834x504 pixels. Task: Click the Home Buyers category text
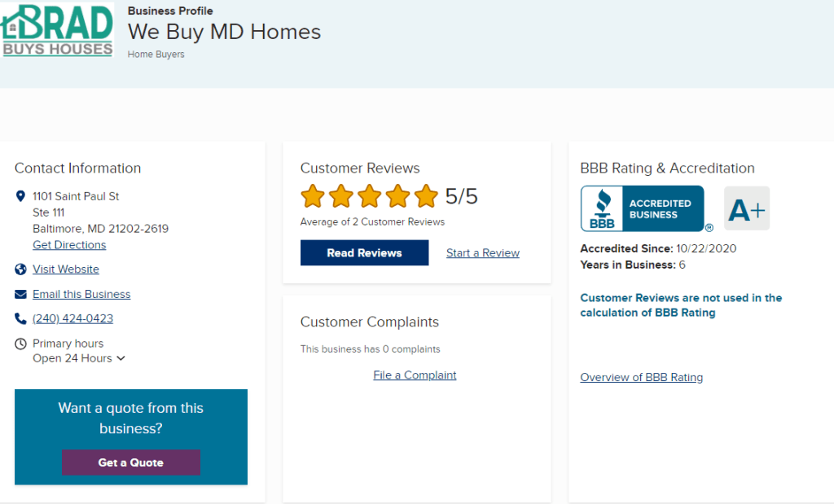[156, 55]
